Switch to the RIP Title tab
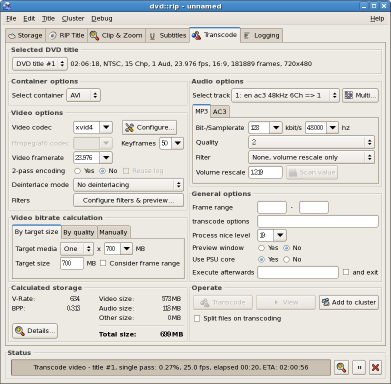This screenshot has height=384, width=391. [x=66, y=35]
